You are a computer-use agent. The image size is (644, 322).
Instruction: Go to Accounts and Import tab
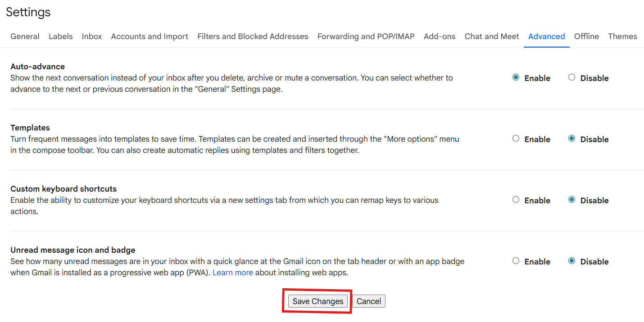(150, 36)
